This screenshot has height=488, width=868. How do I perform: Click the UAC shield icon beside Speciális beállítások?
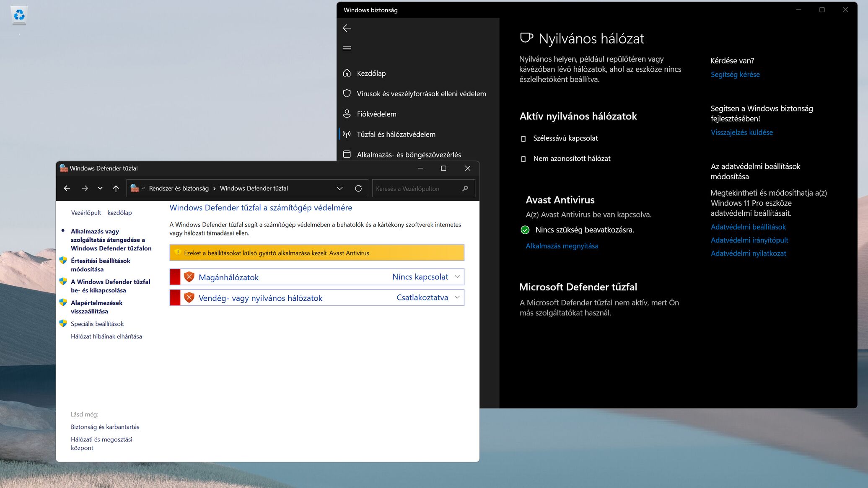(x=63, y=323)
